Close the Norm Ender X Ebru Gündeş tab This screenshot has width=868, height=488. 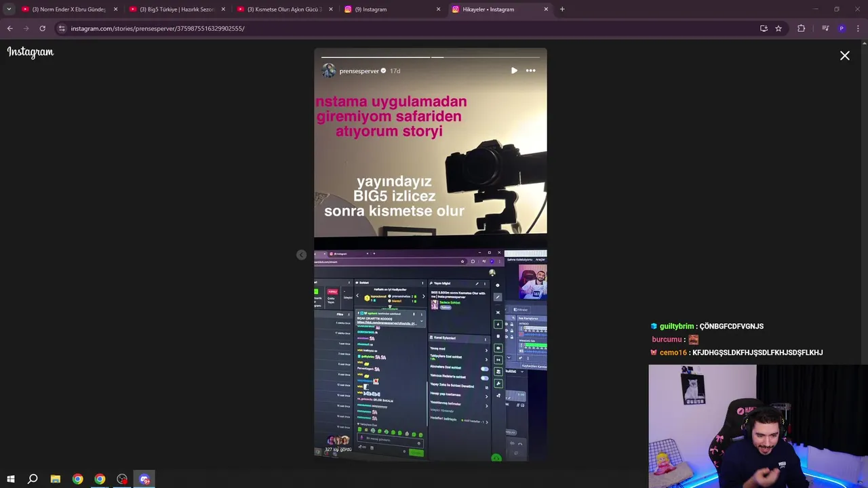pos(115,9)
